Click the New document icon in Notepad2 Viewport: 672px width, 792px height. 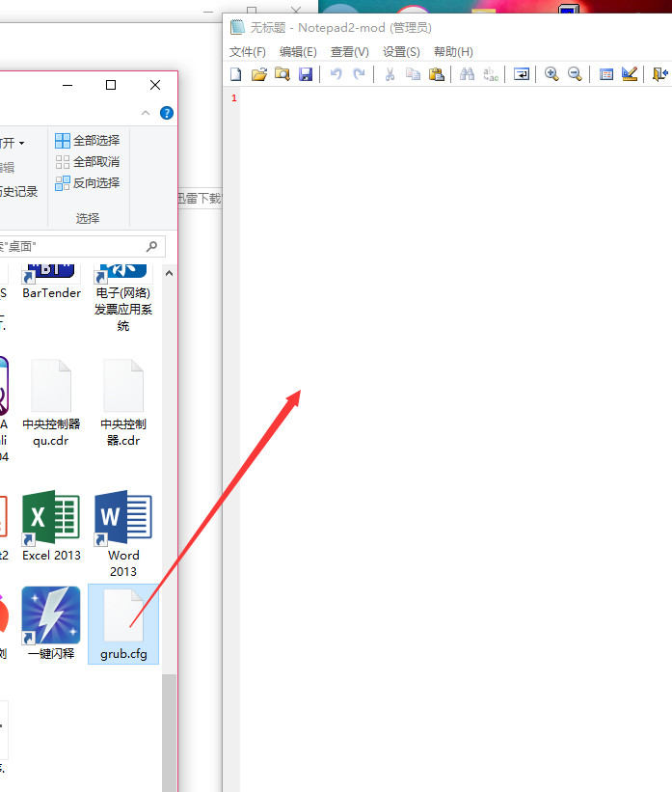point(236,74)
